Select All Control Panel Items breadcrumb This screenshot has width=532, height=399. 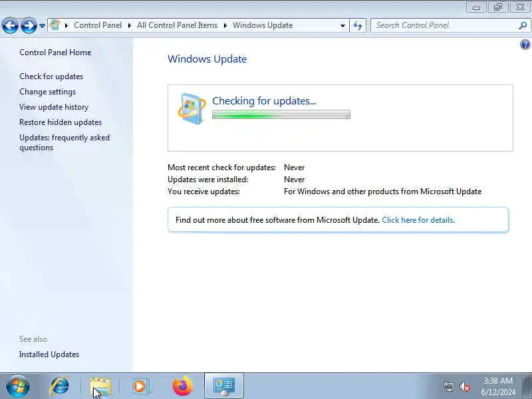pyautogui.click(x=177, y=25)
